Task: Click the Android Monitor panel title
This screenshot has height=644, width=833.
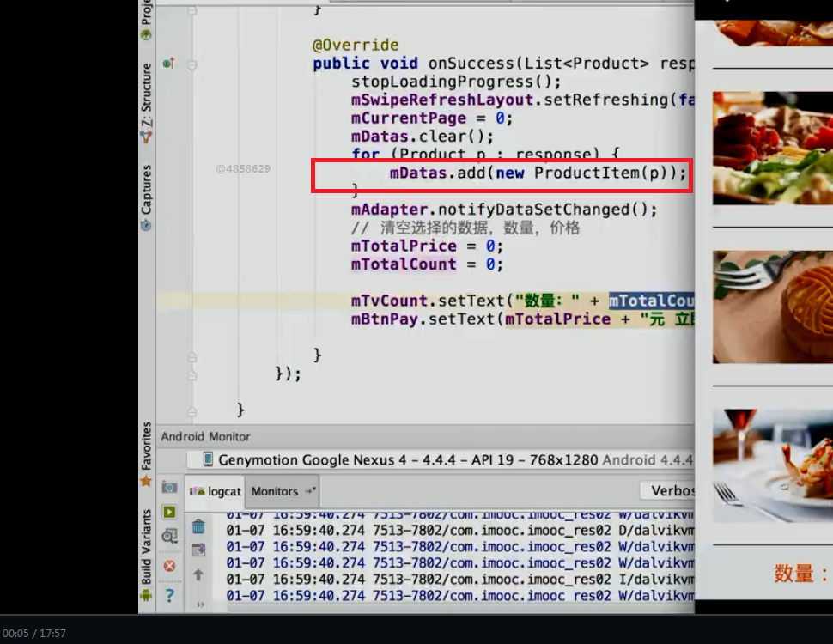Action: coord(205,436)
